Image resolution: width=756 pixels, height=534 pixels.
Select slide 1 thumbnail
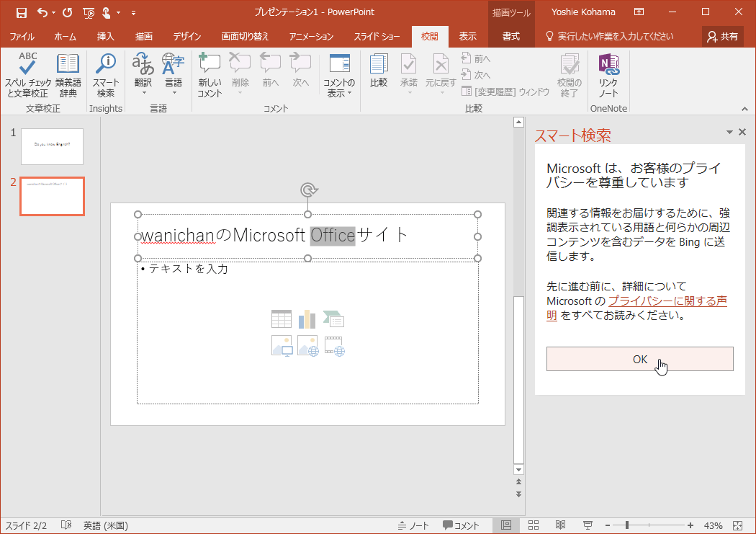(x=52, y=146)
